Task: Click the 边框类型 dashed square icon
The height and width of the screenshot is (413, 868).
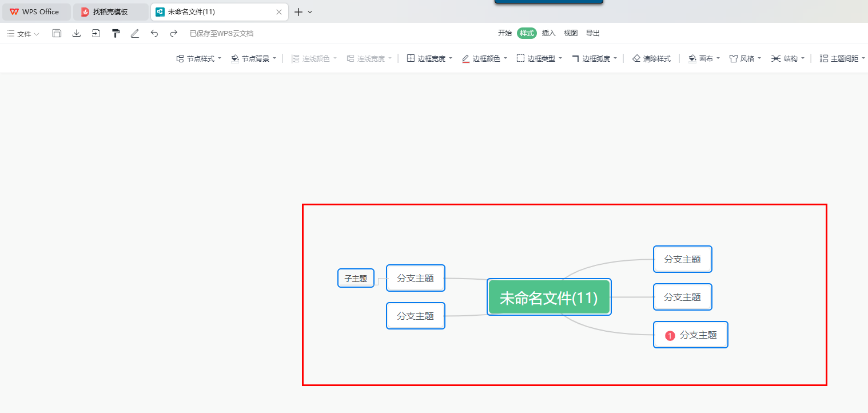Action: [x=520, y=58]
